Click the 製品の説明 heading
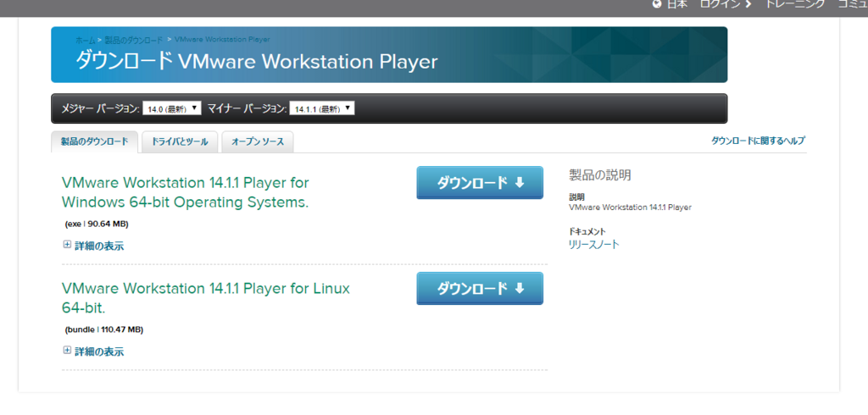The width and height of the screenshot is (868, 415). click(599, 175)
